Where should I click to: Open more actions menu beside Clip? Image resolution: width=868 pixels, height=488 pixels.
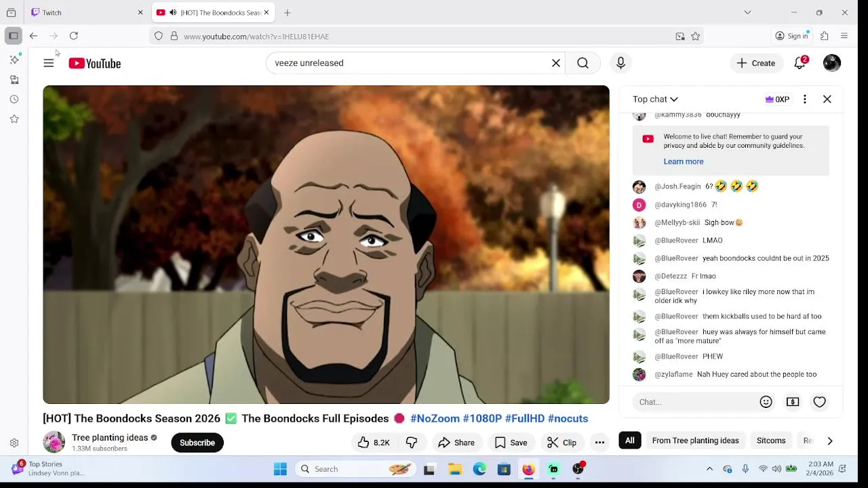click(599, 443)
